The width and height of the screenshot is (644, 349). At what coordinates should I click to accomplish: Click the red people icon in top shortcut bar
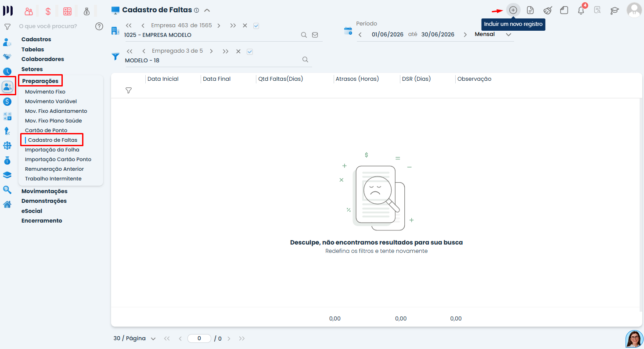(29, 11)
